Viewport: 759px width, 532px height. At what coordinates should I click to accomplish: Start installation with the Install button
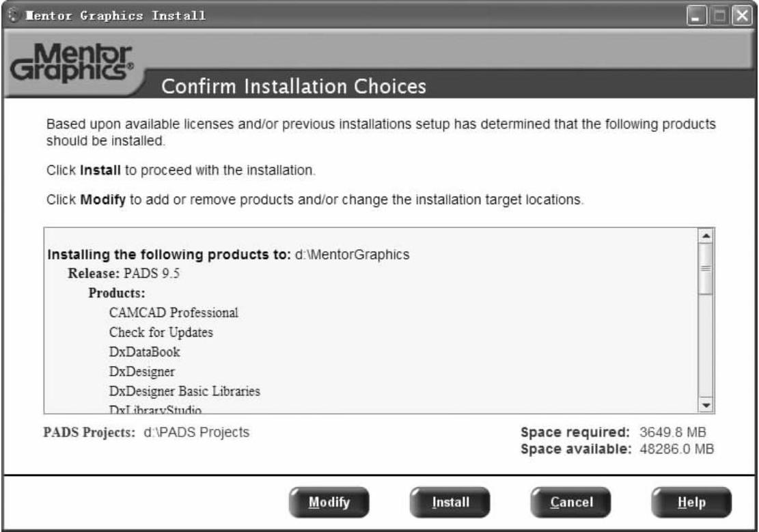(x=450, y=503)
